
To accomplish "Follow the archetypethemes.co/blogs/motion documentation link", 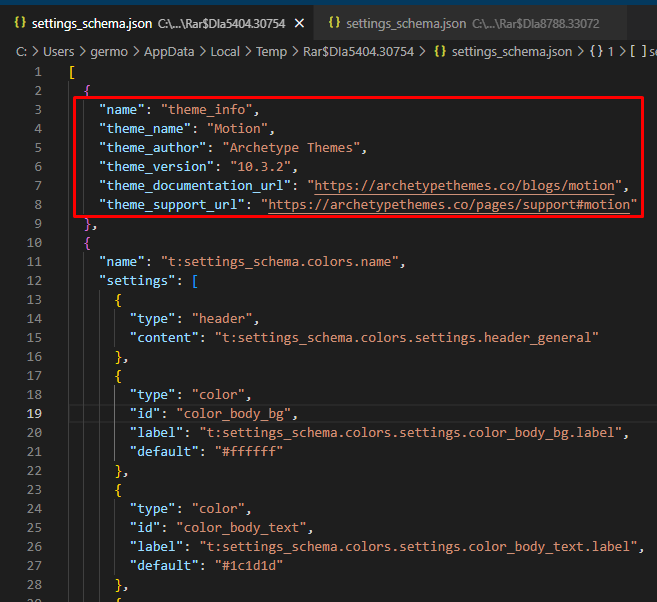I will 464,186.
